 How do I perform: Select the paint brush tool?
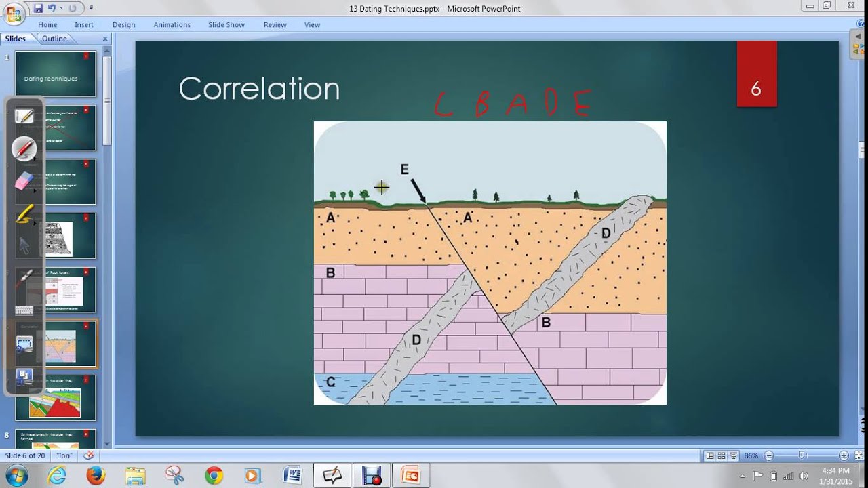(24, 278)
